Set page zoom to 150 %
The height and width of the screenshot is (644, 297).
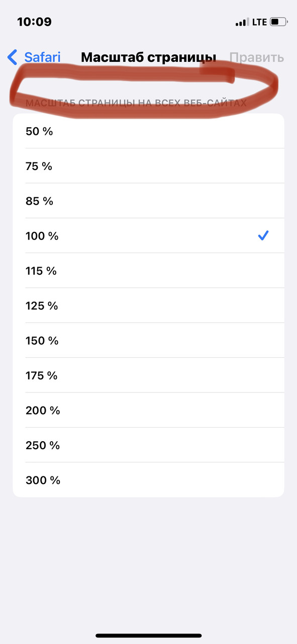(148, 341)
